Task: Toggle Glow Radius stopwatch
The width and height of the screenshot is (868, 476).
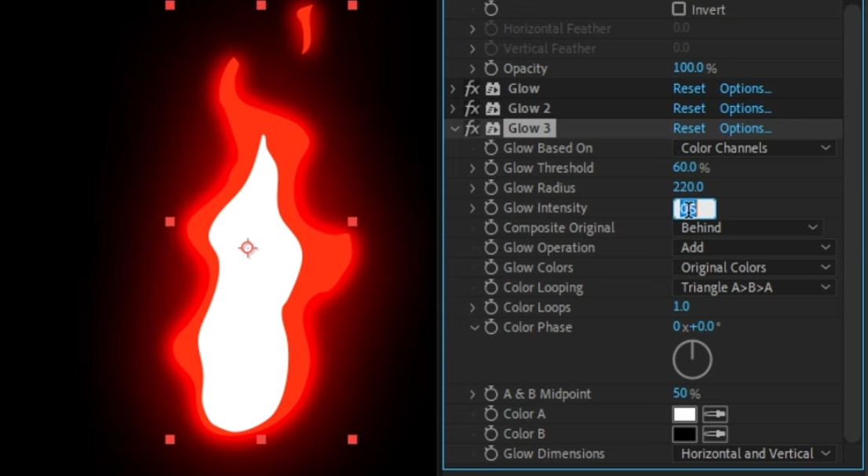Action: coord(491,188)
